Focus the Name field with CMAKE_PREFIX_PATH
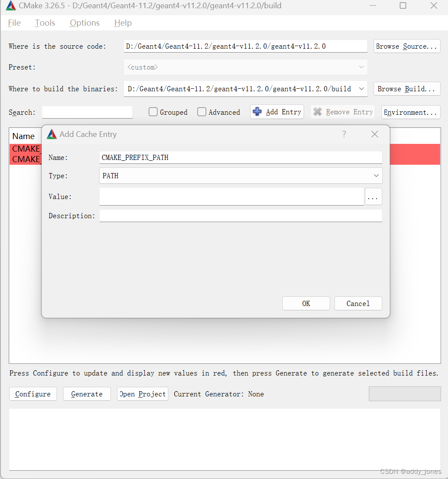The height and width of the screenshot is (479, 448). pyautogui.click(x=241, y=158)
